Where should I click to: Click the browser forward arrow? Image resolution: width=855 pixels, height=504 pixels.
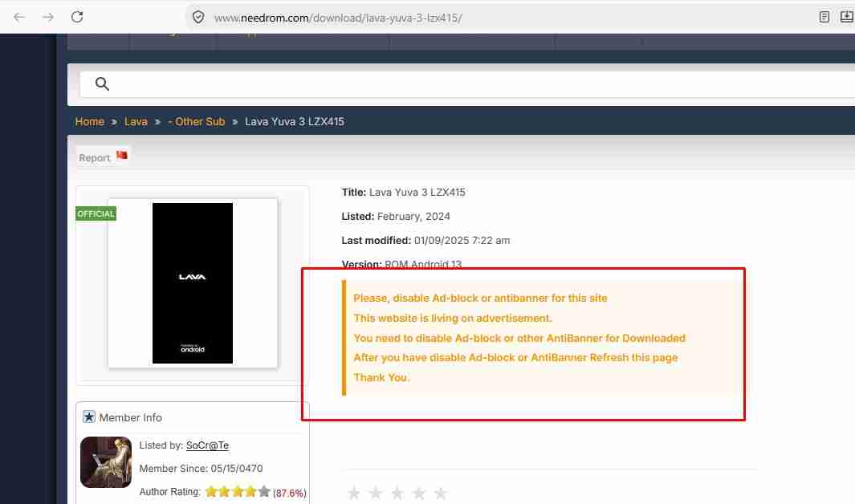click(48, 18)
